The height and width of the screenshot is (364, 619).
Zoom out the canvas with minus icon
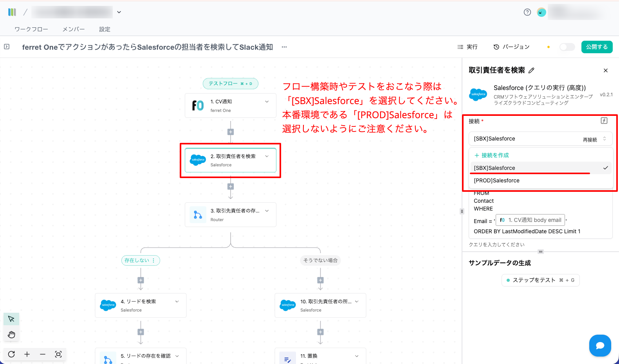point(43,354)
